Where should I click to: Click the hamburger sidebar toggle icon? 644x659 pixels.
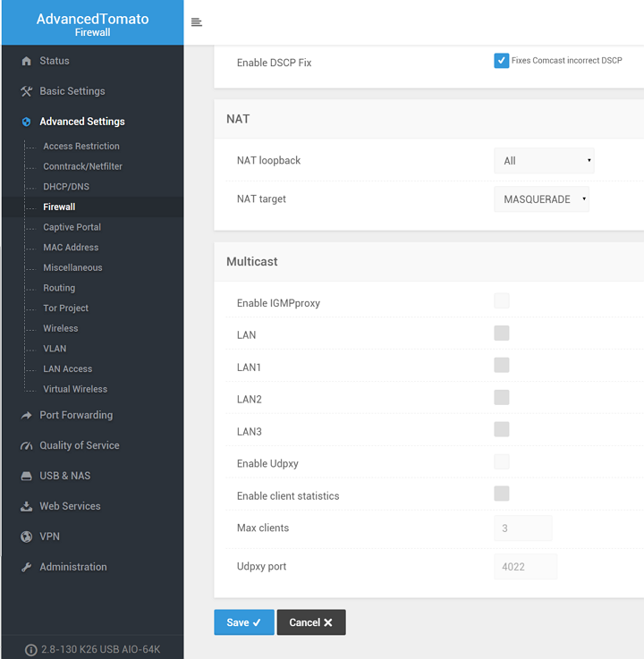coord(196,21)
